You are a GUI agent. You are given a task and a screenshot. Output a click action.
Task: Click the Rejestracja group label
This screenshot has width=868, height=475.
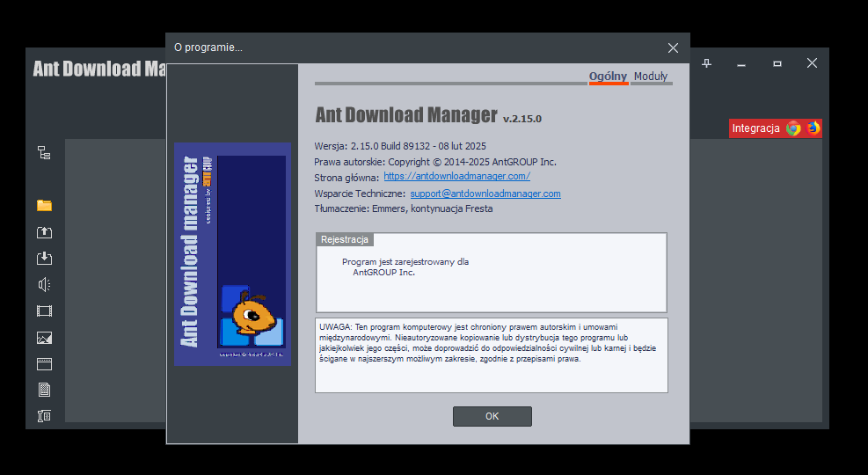[x=345, y=240]
